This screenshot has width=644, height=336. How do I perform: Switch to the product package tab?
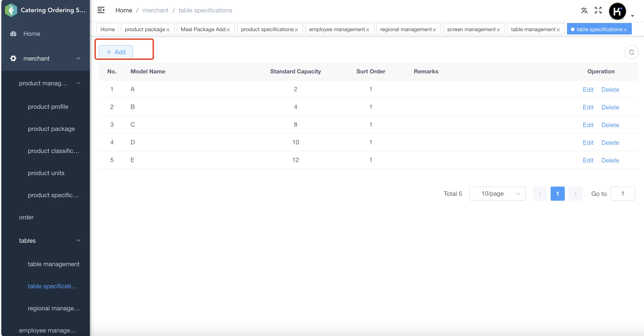[145, 29]
